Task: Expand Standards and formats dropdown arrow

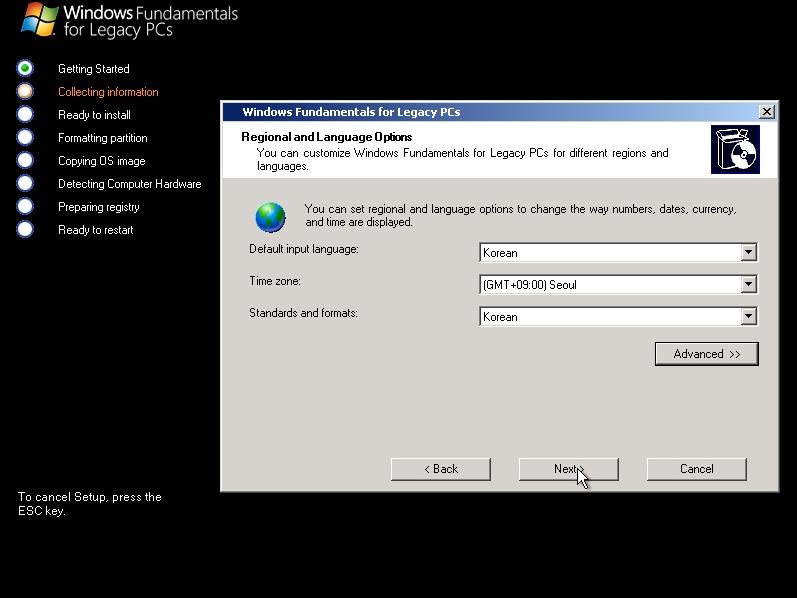Action: pos(748,316)
